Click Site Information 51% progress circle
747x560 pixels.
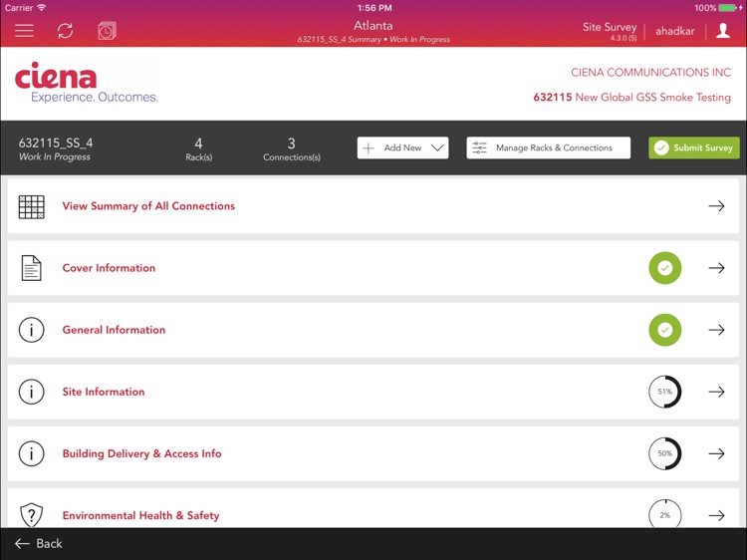tap(665, 392)
